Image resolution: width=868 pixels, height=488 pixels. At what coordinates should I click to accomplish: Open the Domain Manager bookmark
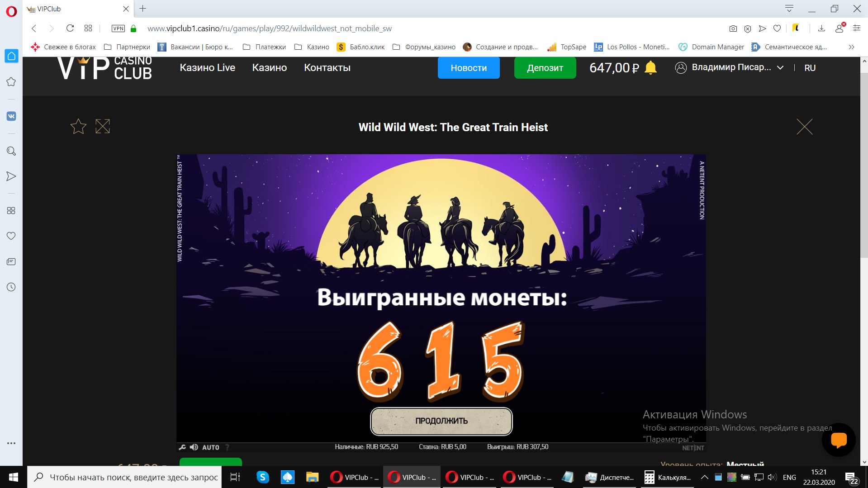tap(711, 47)
